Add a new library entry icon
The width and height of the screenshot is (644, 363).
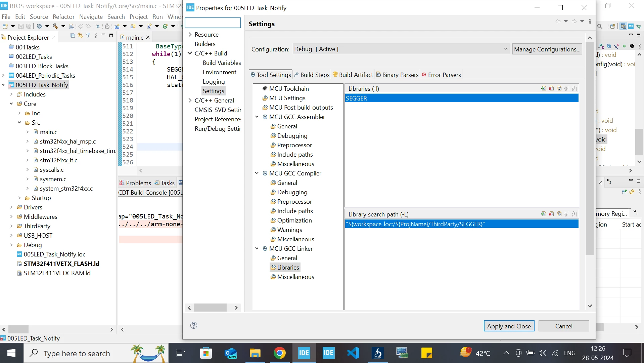544,88
